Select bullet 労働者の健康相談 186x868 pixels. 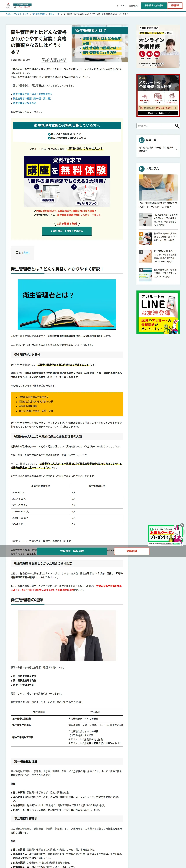[x=28, y=406]
